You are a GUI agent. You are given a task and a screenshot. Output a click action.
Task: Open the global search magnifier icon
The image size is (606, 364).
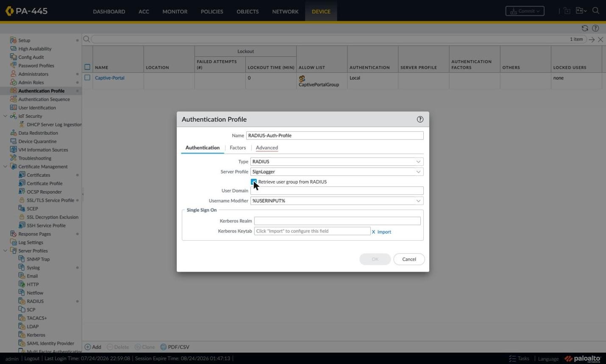(596, 11)
